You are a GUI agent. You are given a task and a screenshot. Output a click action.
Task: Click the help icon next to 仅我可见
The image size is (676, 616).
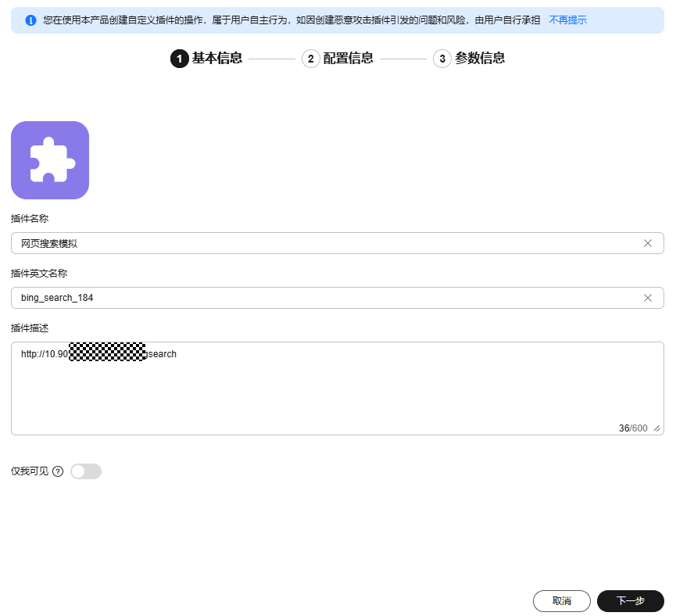click(x=58, y=471)
